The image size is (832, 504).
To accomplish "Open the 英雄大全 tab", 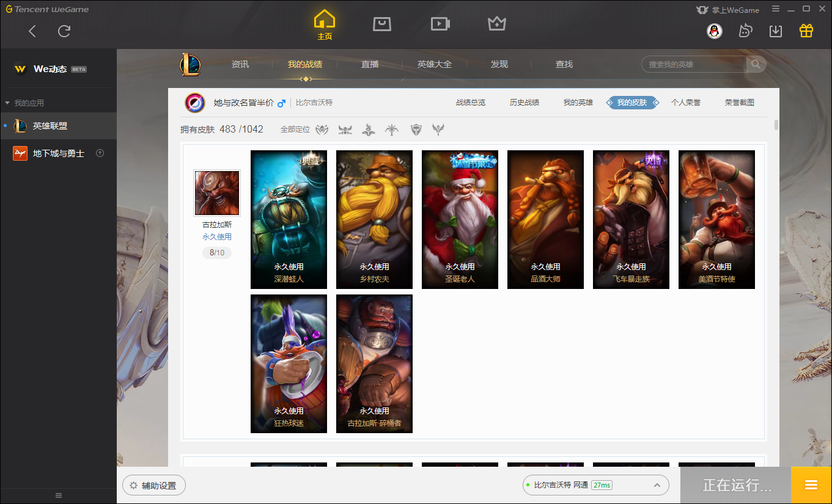I will [435, 64].
